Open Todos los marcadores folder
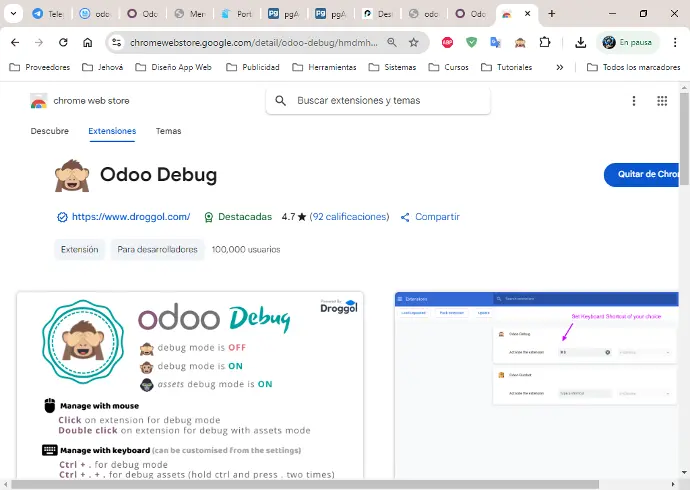Screen dimensions: 690x490 633,67
